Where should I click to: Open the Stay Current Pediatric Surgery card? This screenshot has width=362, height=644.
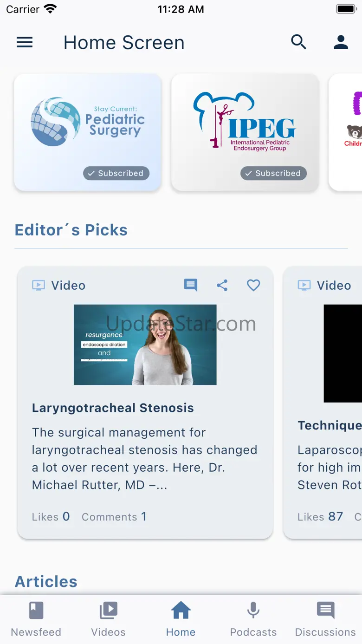click(x=88, y=132)
